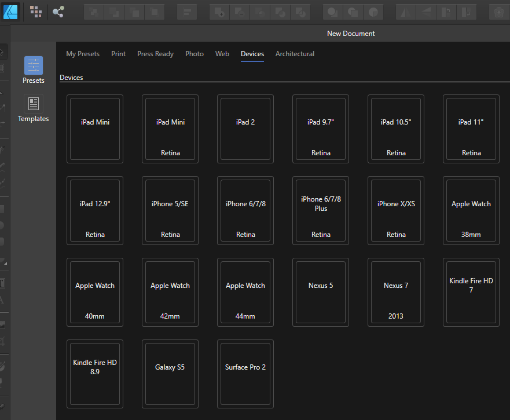The image size is (510, 420).
Task: Click the Back One arrange icon
Action: point(114,12)
